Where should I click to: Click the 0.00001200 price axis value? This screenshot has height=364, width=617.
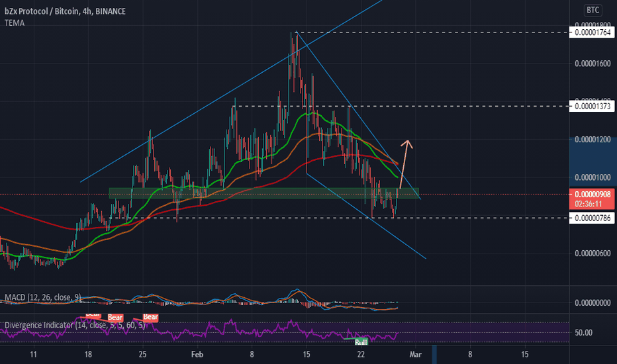point(593,140)
